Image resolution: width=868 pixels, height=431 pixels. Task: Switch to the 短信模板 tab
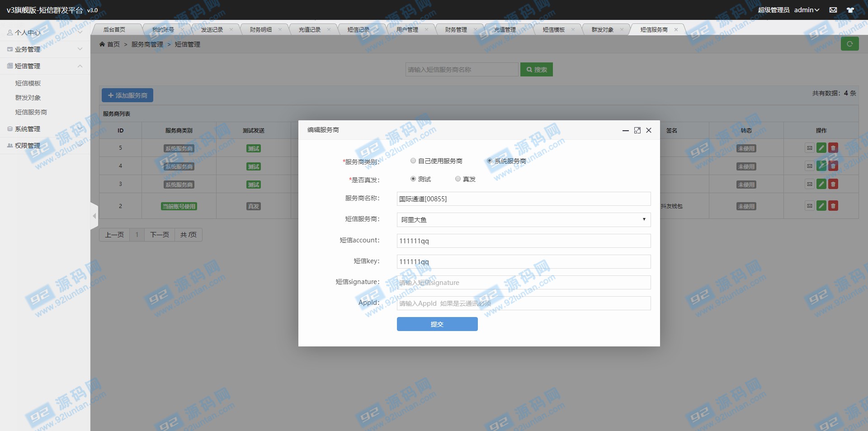tap(553, 30)
